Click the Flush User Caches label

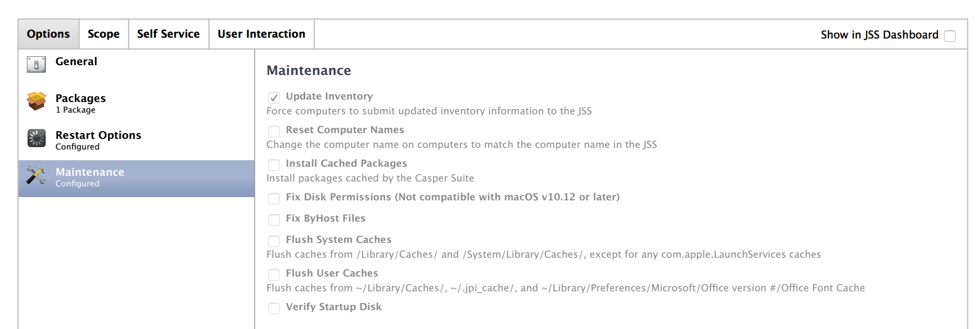click(x=332, y=273)
